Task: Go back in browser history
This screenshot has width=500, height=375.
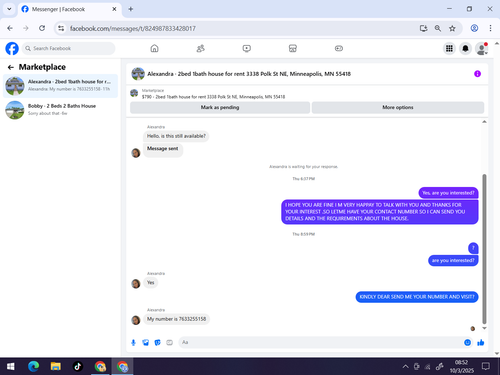Action: (10, 28)
